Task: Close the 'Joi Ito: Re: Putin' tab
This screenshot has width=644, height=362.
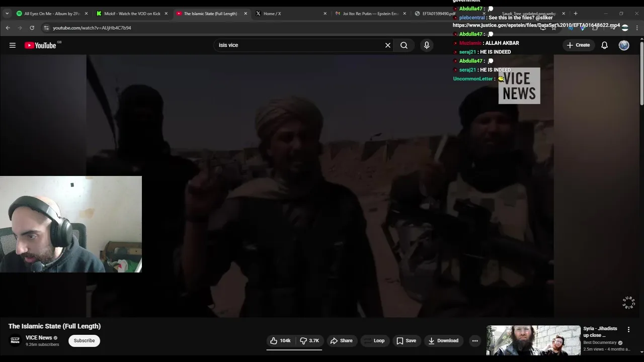Action: pyautogui.click(x=405, y=14)
